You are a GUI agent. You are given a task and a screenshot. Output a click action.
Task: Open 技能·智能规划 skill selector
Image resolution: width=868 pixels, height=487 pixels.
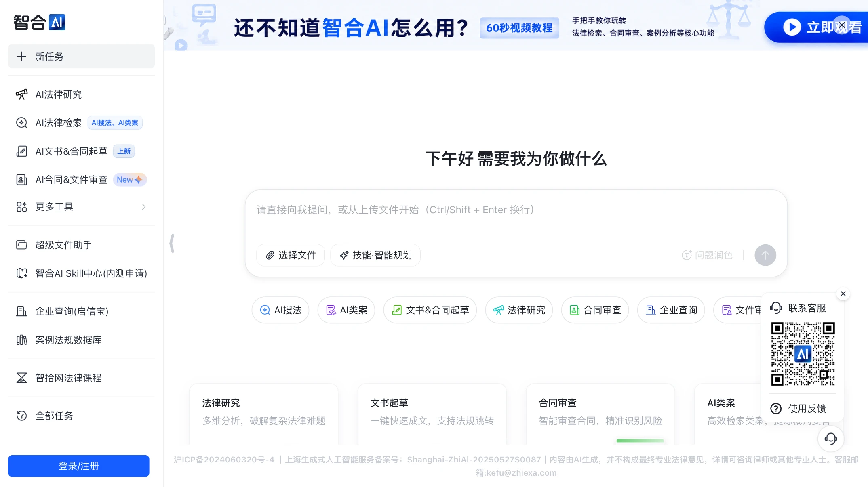(375, 255)
